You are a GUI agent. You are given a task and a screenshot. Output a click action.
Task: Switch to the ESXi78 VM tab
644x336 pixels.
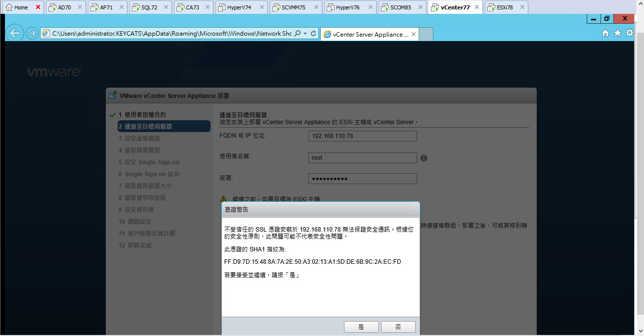505,7
